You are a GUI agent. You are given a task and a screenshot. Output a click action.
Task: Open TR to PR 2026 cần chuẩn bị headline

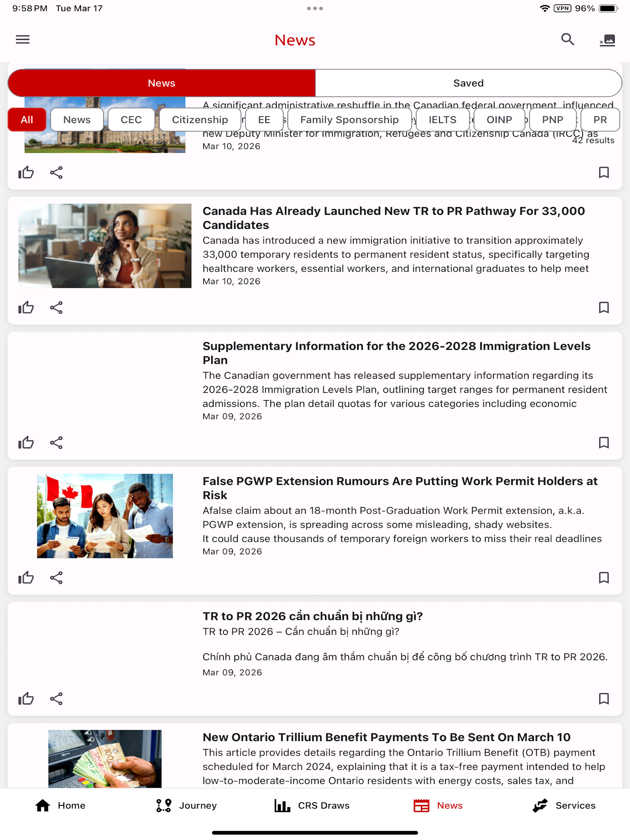coord(313,616)
